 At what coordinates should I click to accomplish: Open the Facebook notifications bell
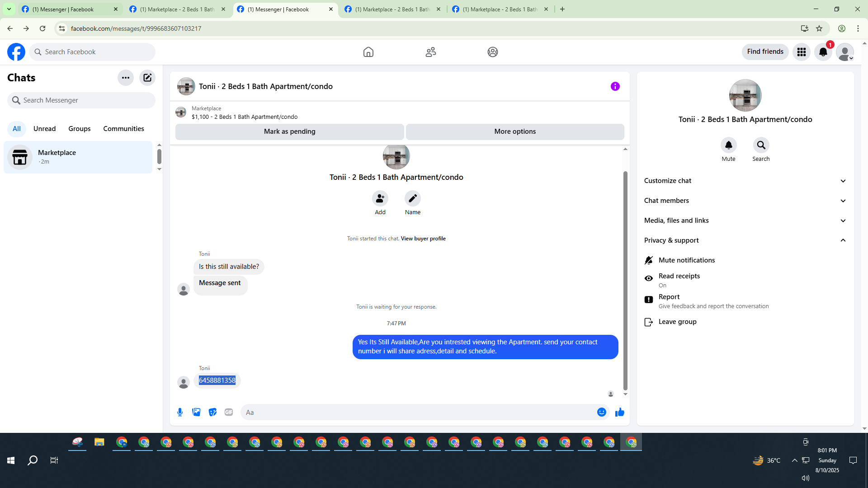click(x=823, y=52)
